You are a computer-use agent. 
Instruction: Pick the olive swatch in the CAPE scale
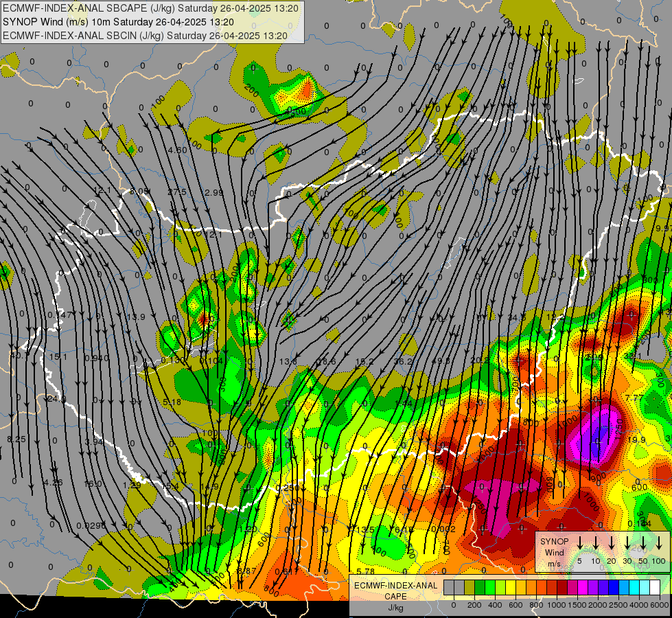(470, 587)
